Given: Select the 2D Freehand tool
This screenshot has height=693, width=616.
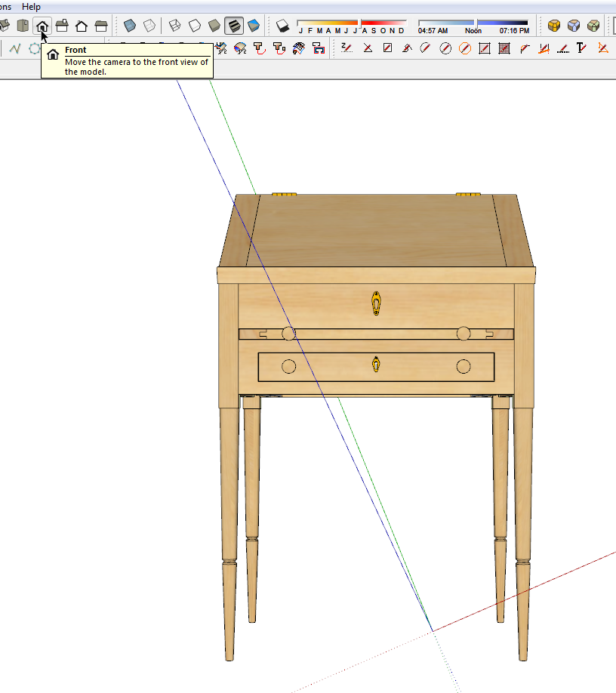Looking at the screenshot, I should 407,48.
